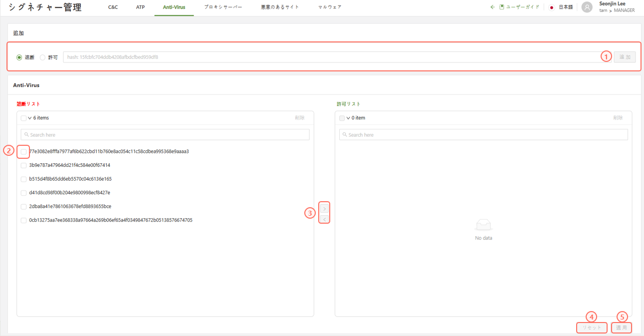644x336 pixels.
Task: Expand the 0 item selection dropdown chevron
Action: click(348, 118)
